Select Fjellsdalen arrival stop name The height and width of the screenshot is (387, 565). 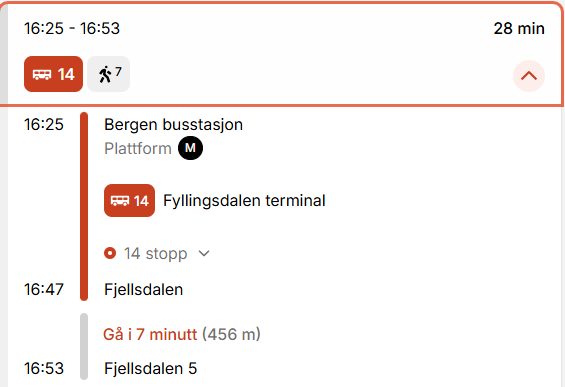[143, 289]
